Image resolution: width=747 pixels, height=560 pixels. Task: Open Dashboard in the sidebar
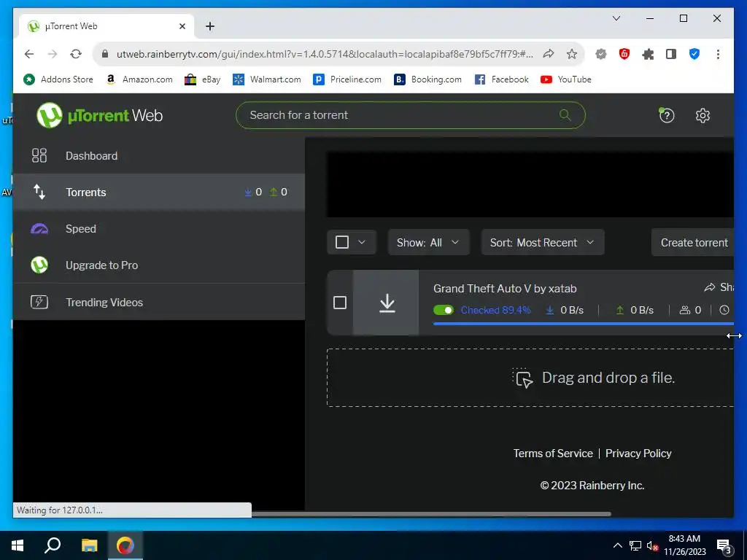point(158,156)
